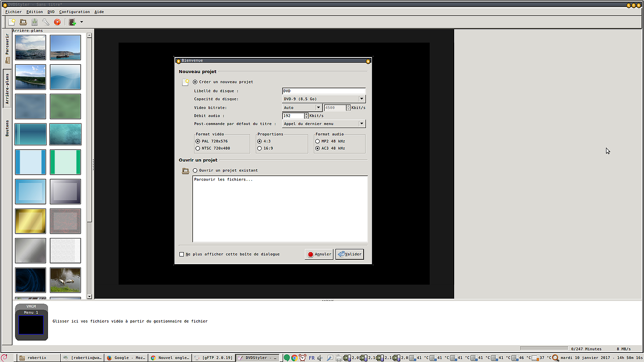Image resolution: width=644 pixels, height=362 pixels.
Task: Click the new-project page icon in dialog
Action: [185, 82]
